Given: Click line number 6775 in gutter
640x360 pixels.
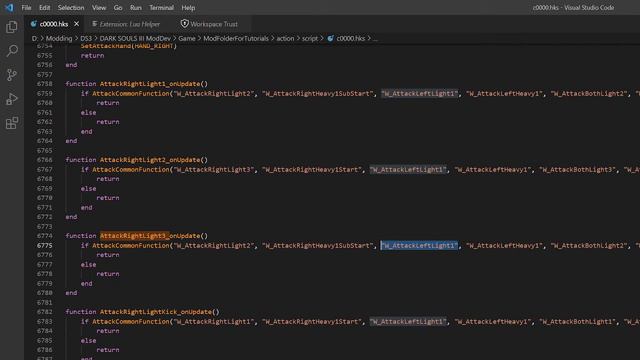Looking at the screenshot, I should pos(44,245).
